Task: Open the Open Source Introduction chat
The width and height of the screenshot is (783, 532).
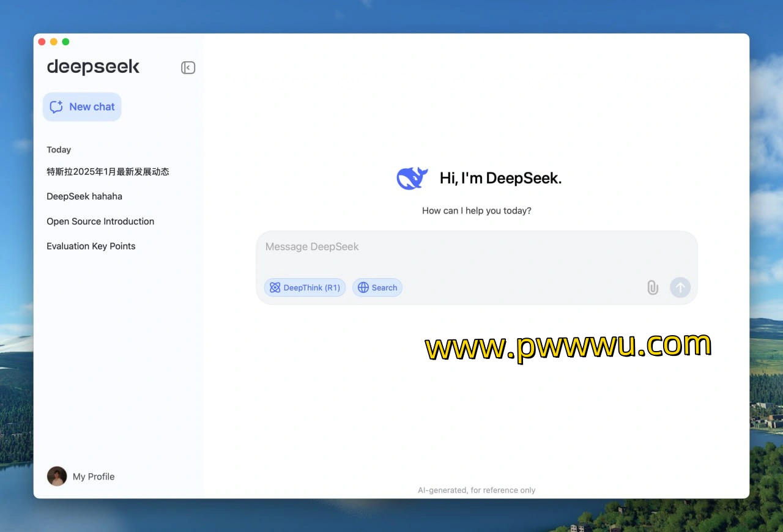Action: click(x=100, y=221)
